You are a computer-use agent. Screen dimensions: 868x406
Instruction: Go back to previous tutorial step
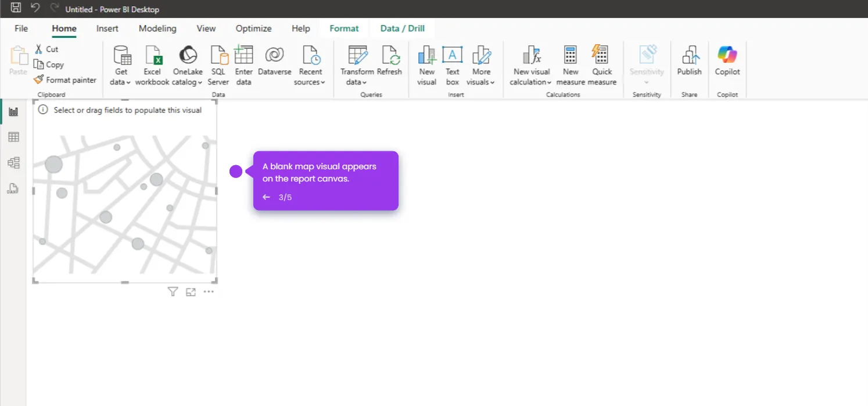coord(266,197)
